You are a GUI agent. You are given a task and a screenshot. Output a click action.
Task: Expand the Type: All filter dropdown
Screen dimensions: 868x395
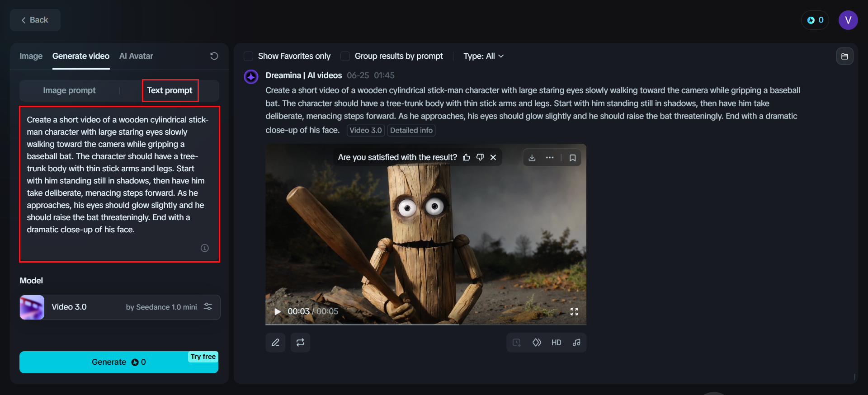[x=483, y=56]
